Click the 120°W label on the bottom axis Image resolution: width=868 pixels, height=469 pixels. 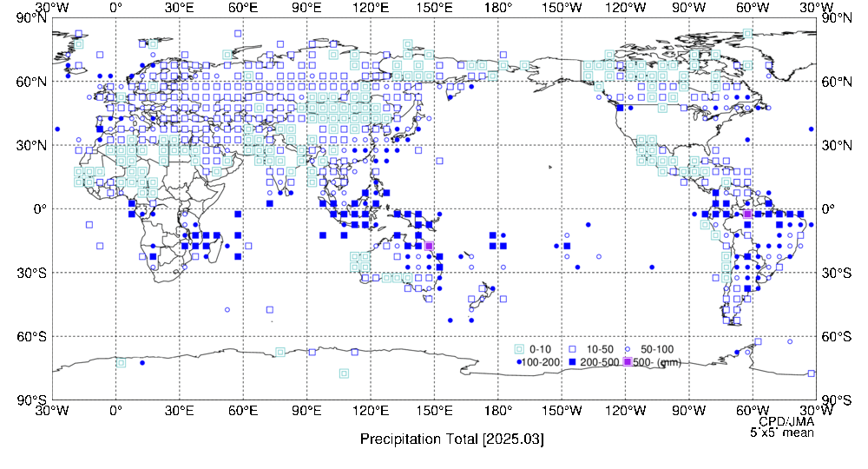625,411
